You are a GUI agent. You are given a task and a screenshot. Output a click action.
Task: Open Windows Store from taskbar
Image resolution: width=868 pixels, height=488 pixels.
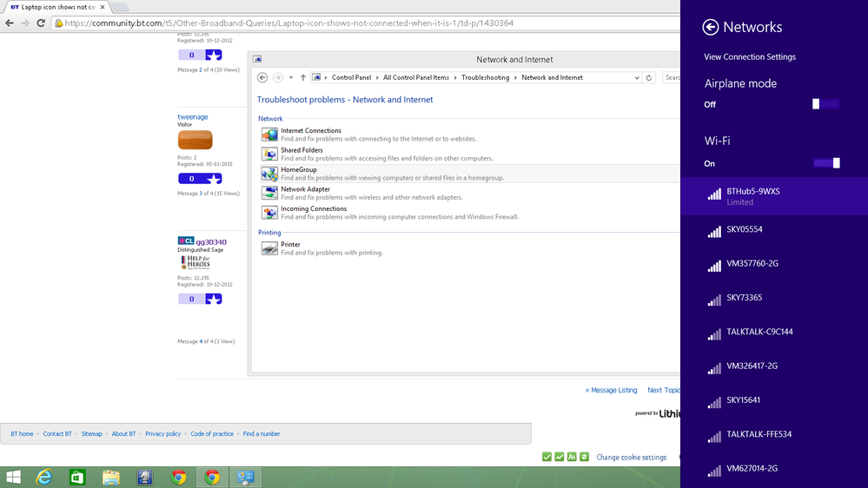(x=77, y=477)
